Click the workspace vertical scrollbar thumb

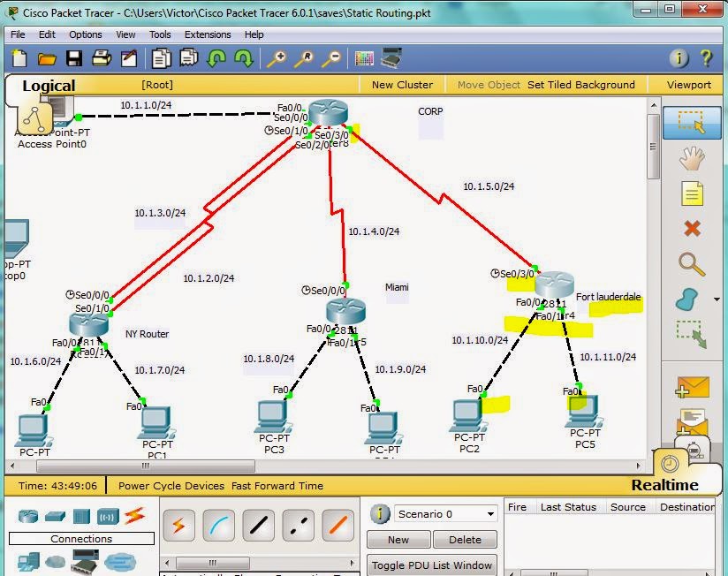(654, 147)
